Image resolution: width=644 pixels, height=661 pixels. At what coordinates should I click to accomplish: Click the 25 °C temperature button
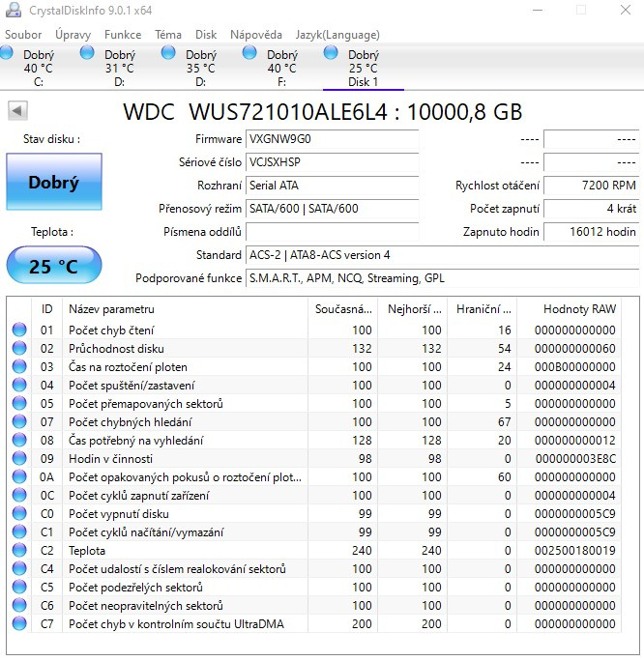click(x=54, y=265)
